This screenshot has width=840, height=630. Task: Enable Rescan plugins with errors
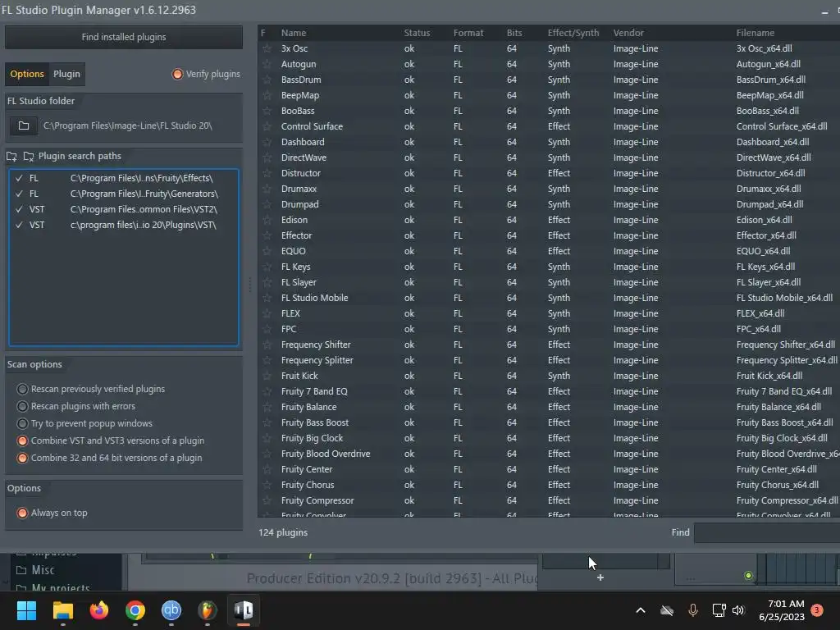coord(22,406)
